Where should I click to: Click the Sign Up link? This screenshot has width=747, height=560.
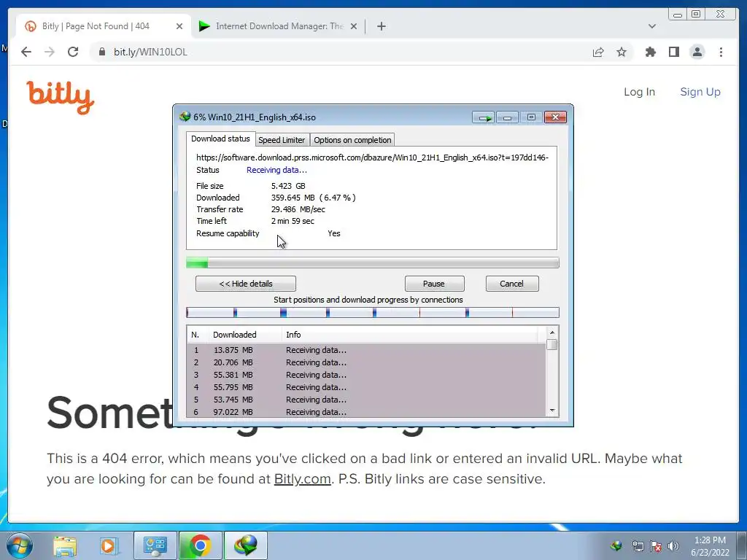(x=700, y=92)
